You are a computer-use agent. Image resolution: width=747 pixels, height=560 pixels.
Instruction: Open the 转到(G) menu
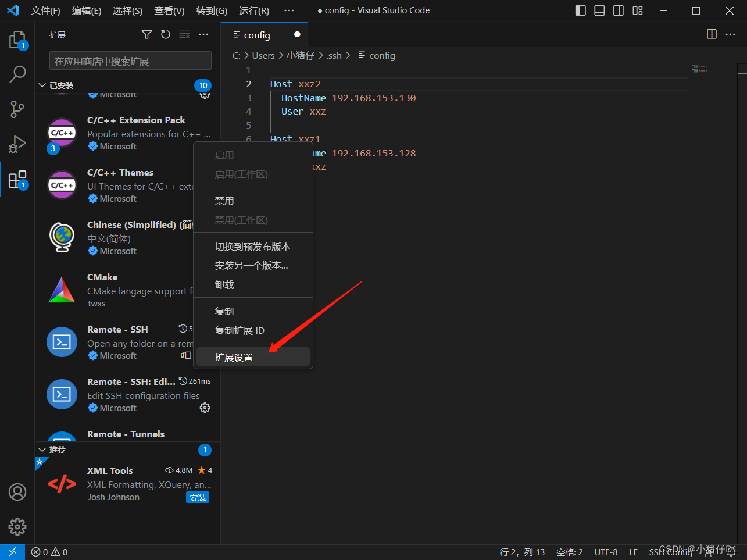pos(212,10)
